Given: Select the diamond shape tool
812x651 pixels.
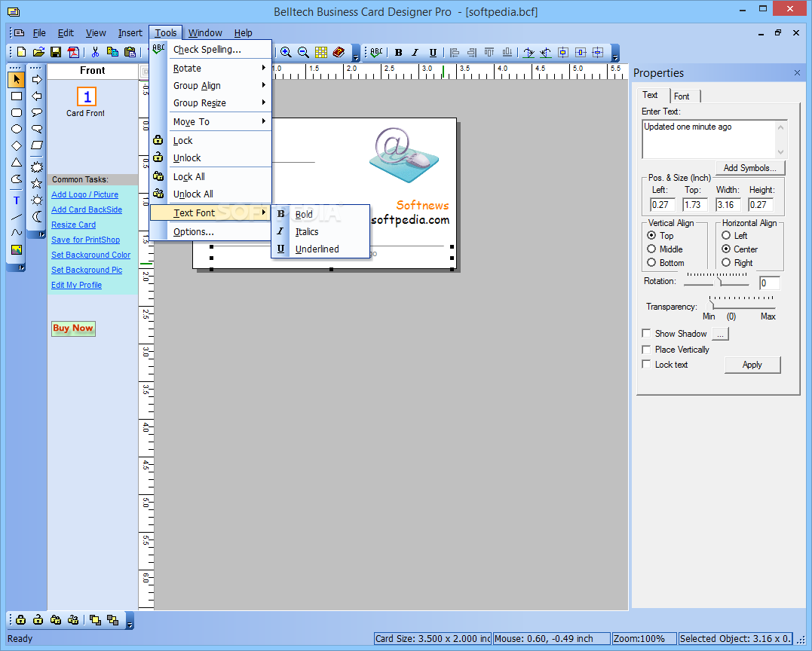Looking at the screenshot, I should point(17,146).
